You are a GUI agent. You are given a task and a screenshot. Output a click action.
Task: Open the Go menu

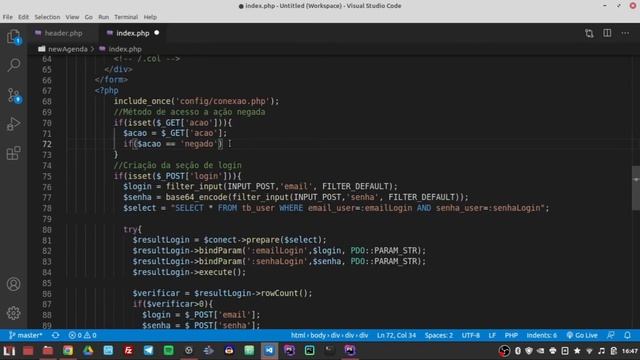(89, 17)
